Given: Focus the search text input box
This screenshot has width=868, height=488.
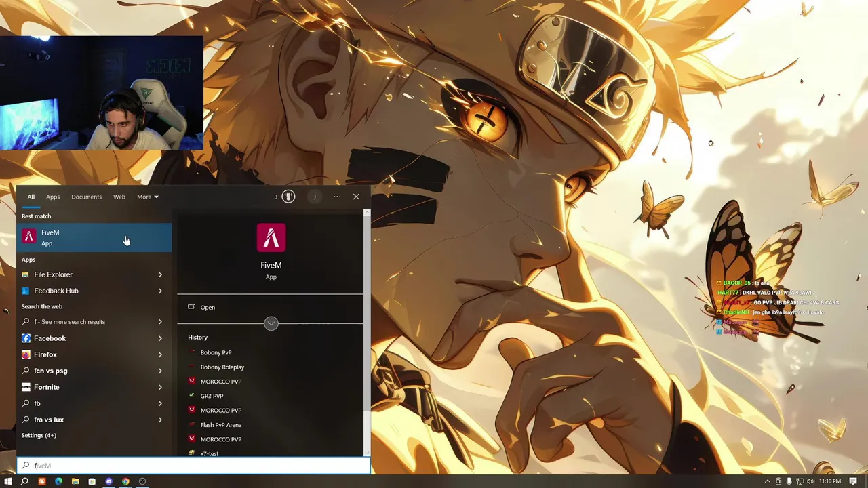Looking at the screenshot, I should pos(194,466).
